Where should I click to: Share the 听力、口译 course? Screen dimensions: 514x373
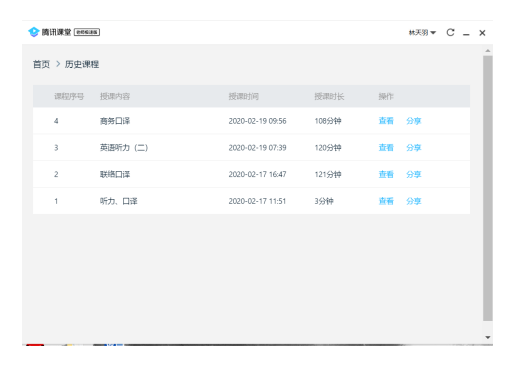pos(414,201)
